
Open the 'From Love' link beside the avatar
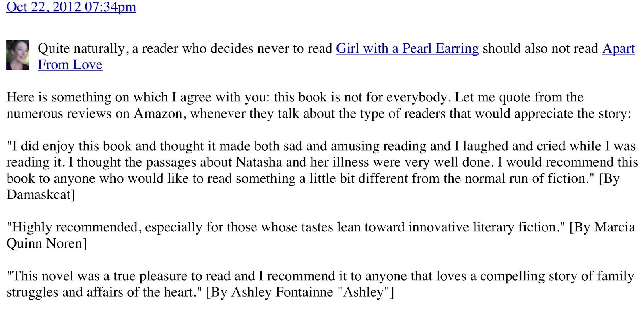tap(70, 65)
